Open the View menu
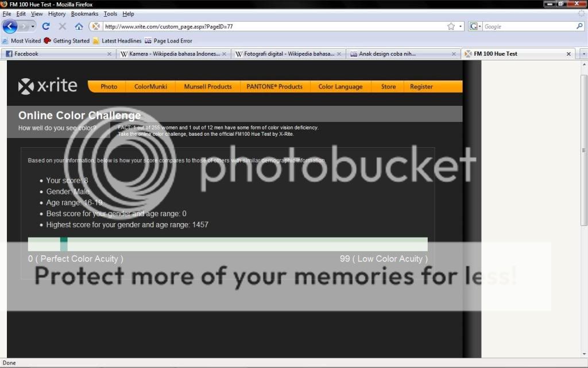This screenshot has height=368, width=588. pos(37,14)
